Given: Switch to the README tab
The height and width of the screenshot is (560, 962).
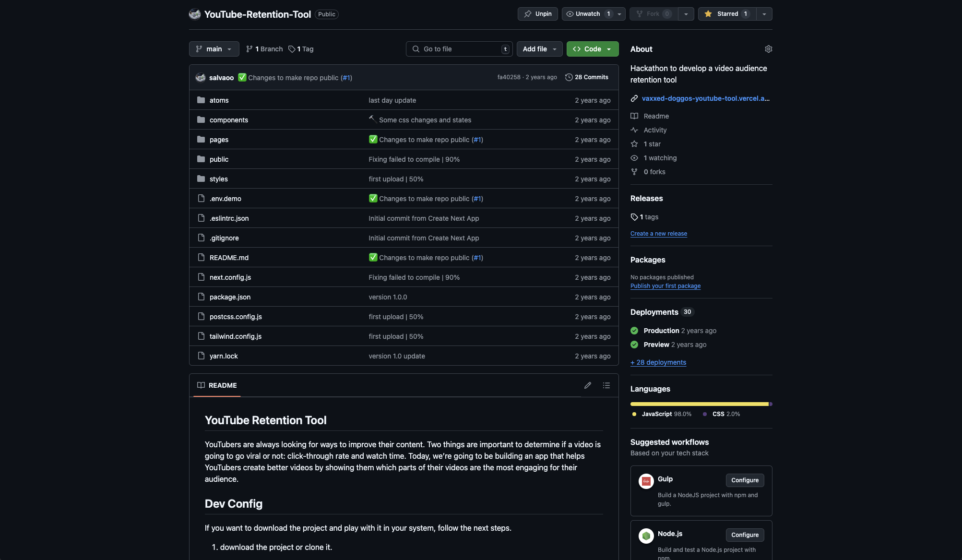Looking at the screenshot, I should click(216, 385).
